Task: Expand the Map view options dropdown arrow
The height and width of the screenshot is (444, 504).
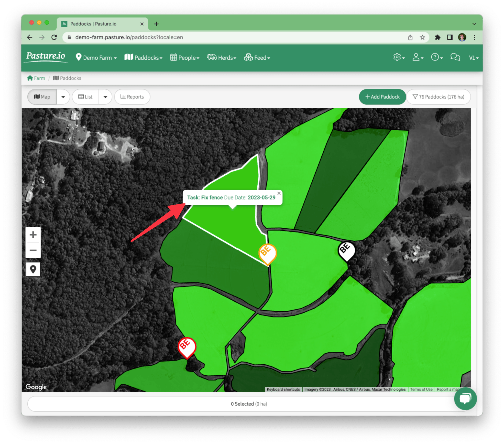Action: 63,97
